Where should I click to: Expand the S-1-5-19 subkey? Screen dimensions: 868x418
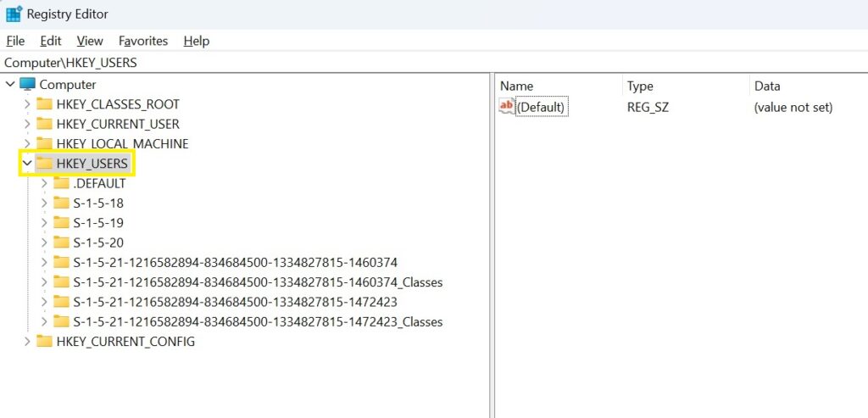tap(44, 223)
